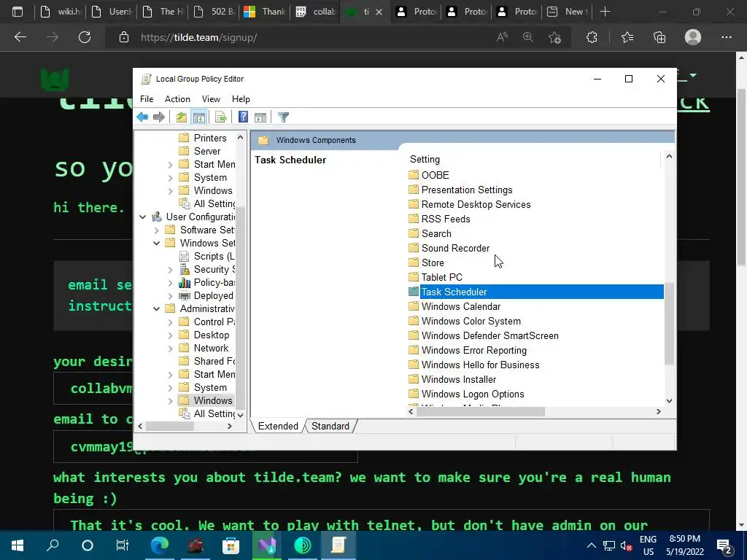This screenshot has width=747, height=560.
Task: Open the Edge profile avatar
Action: [693, 37]
